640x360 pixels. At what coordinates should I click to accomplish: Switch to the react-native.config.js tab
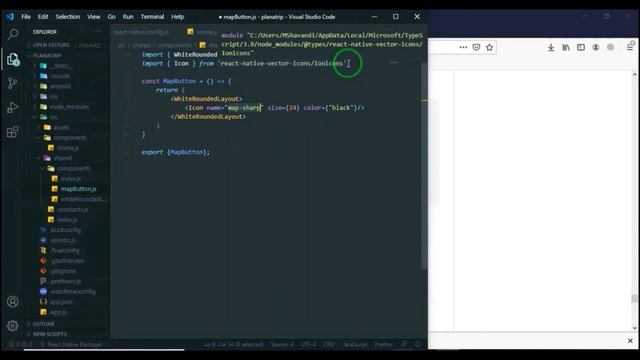141,32
